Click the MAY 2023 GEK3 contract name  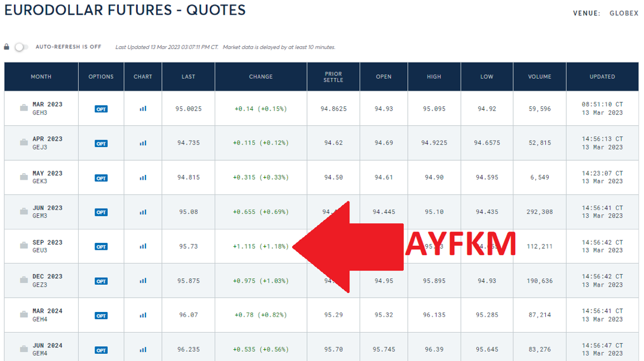[48, 177]
